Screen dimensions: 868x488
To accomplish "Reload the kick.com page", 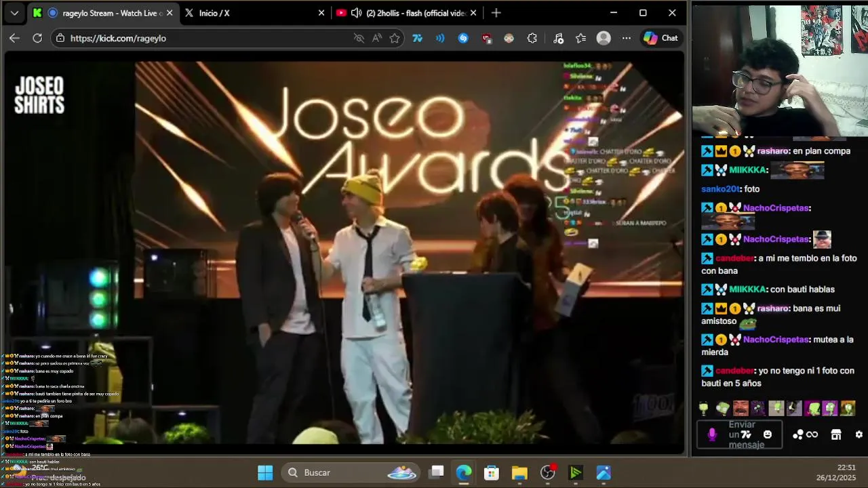I will point(37,38).
